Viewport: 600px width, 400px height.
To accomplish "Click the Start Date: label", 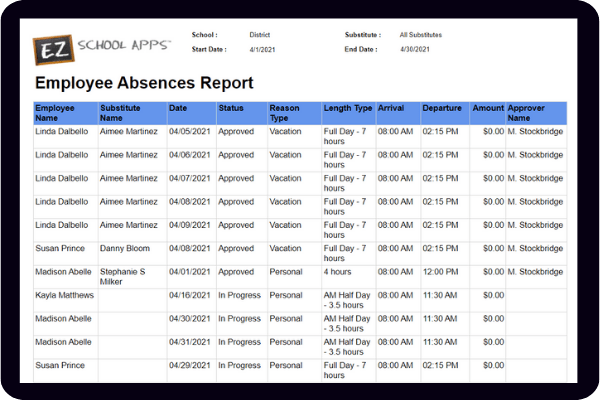I will coord(209,49).
